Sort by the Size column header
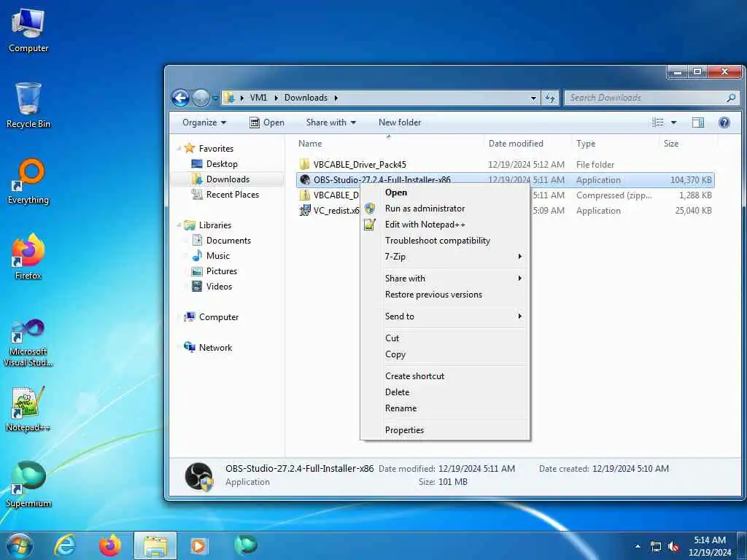This screenshot has height=560, width=747. click(688, 144)
